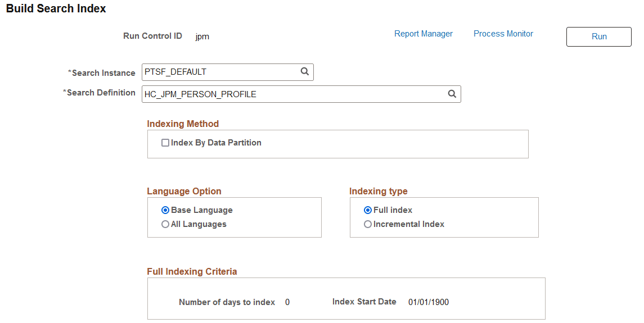Click the Build Search Index page title

pyautogui.click(x=56, y=9)
